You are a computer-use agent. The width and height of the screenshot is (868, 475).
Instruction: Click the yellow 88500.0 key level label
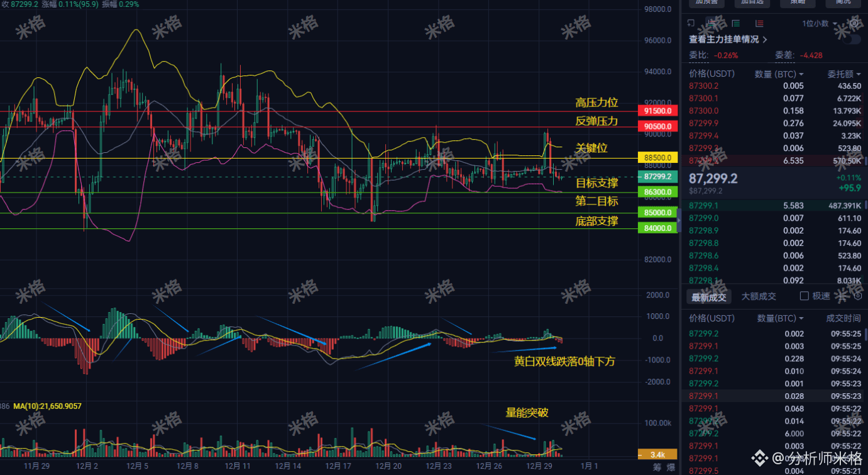657,157
